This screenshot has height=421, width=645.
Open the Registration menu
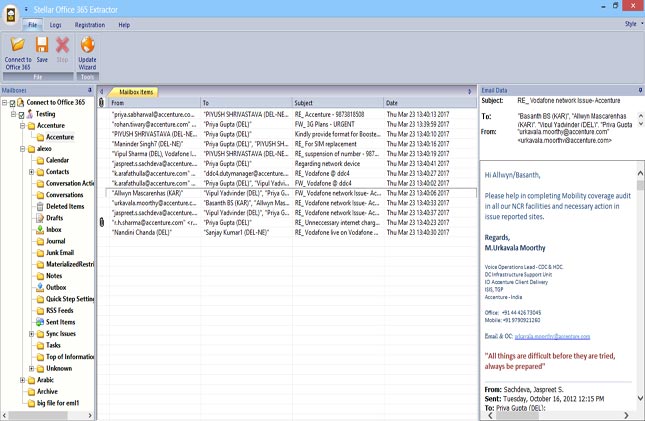[90, 25]
